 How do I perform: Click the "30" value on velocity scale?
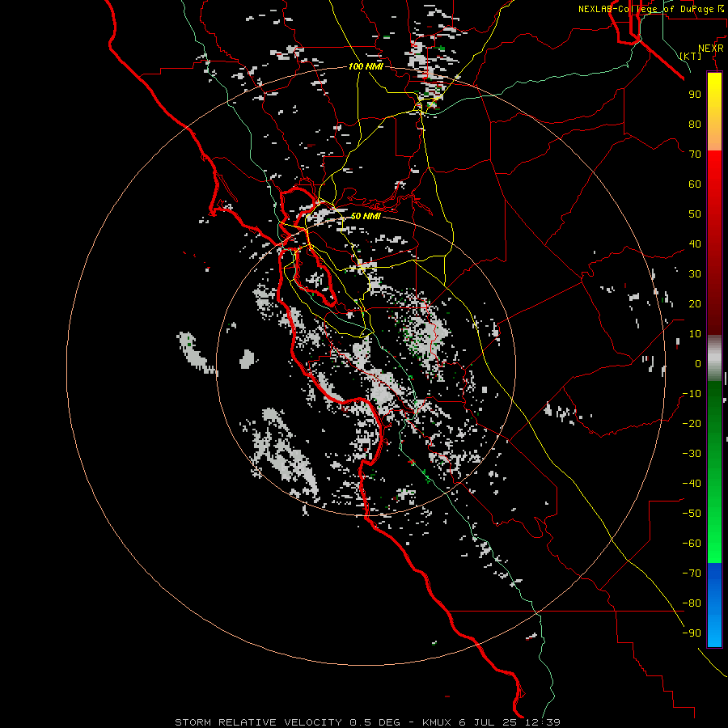tap(695, 274)
